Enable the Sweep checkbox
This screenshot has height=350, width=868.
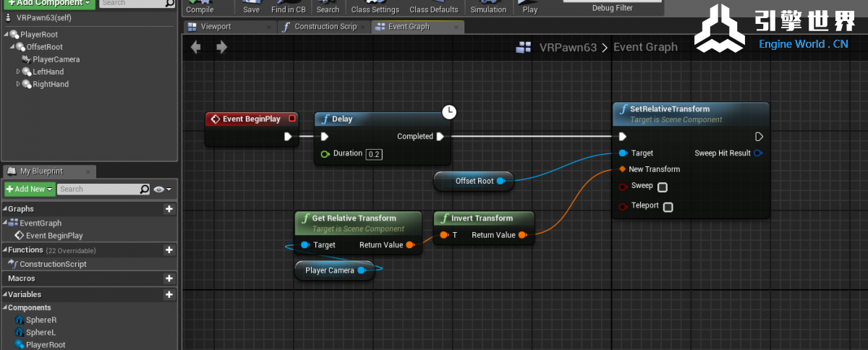click(663, 187)
